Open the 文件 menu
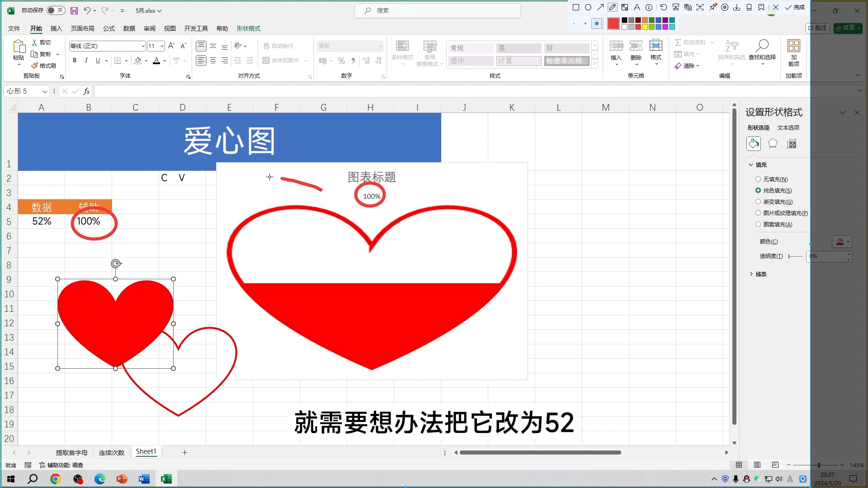868x488 pixels. (14, 28)
